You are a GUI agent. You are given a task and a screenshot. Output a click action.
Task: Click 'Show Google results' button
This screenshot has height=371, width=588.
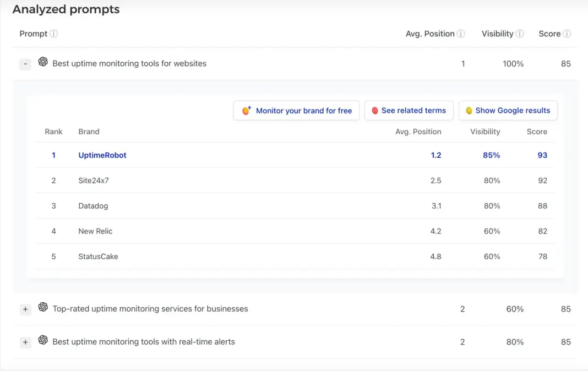pyautogui.click(x=508, y=111)
